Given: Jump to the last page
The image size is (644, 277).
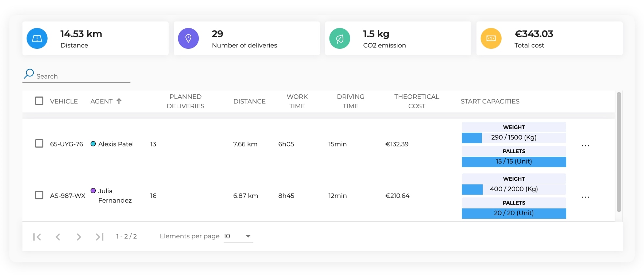Looking at the screenshot, I should pos(99,237).
